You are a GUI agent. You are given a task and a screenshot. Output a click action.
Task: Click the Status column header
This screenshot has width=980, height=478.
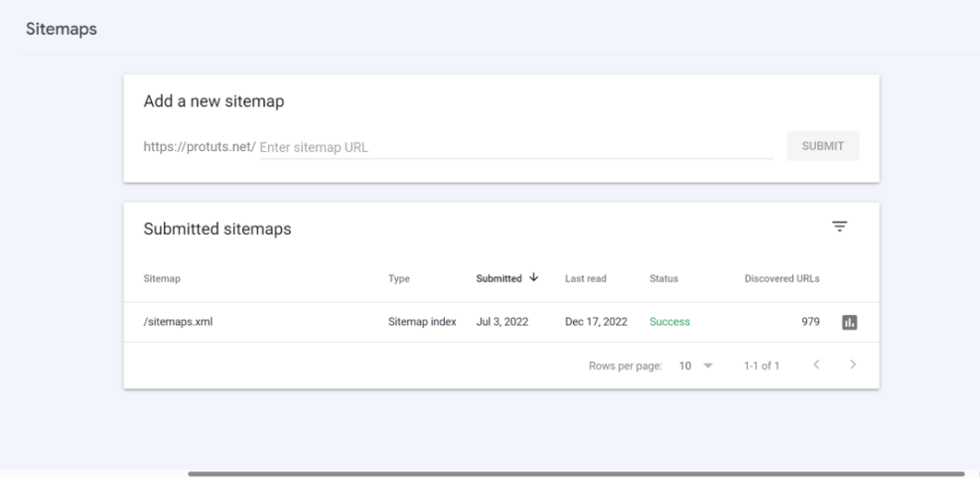click(663, 278)
